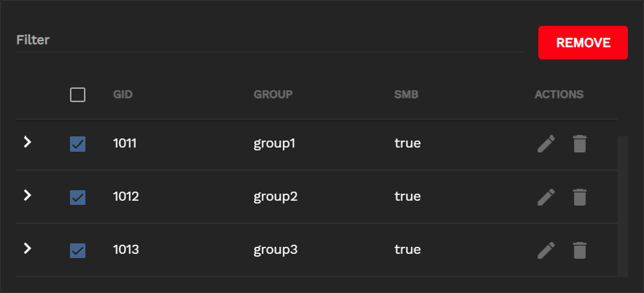Click into the Filter text field
This screenshot has height=293, width=644.
pyautogui.click(x=269, y=40)
